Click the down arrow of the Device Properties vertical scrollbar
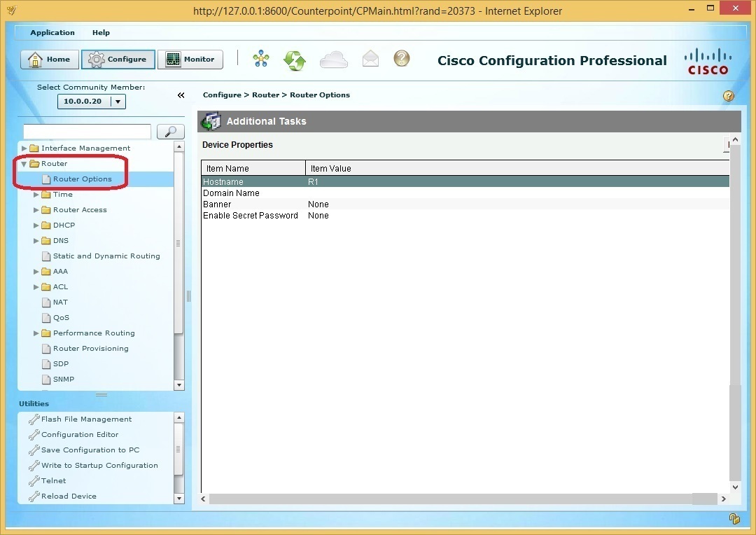Image resolution: width=756 pixels, height=535 pixels. [735, 487]
